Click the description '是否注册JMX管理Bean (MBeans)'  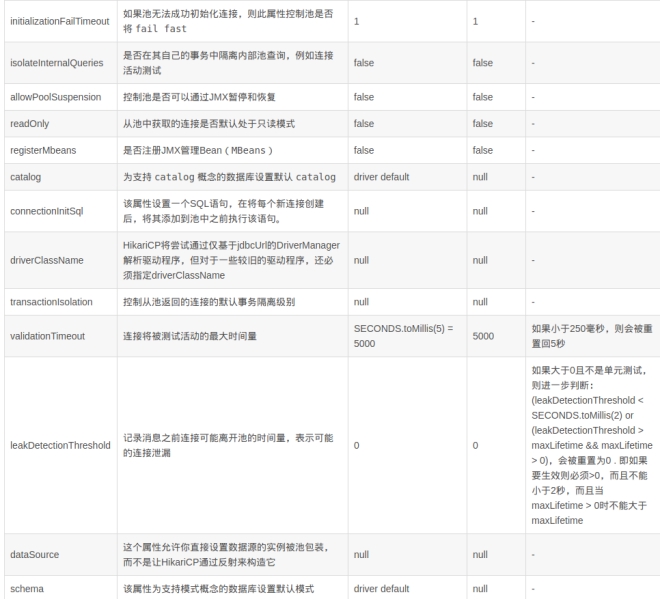(198, 150)
